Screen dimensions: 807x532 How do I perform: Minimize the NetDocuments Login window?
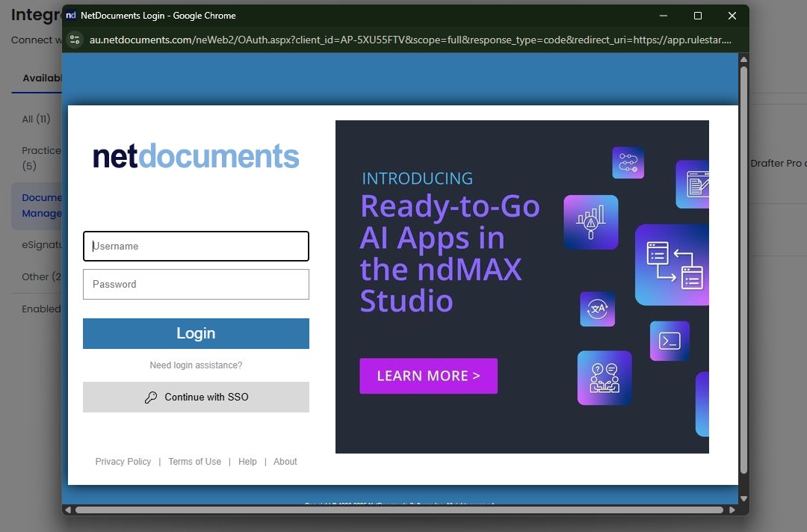(x=664, y=16)
